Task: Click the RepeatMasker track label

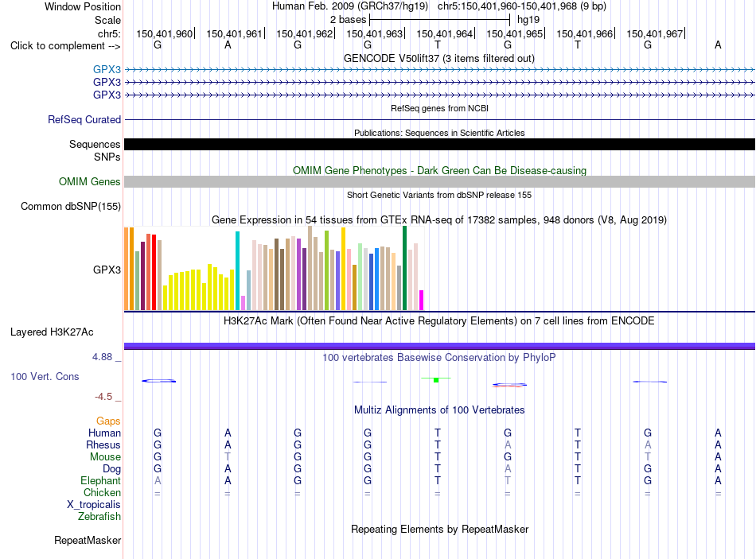Action: pyautogui.click(x=88, y=540)
